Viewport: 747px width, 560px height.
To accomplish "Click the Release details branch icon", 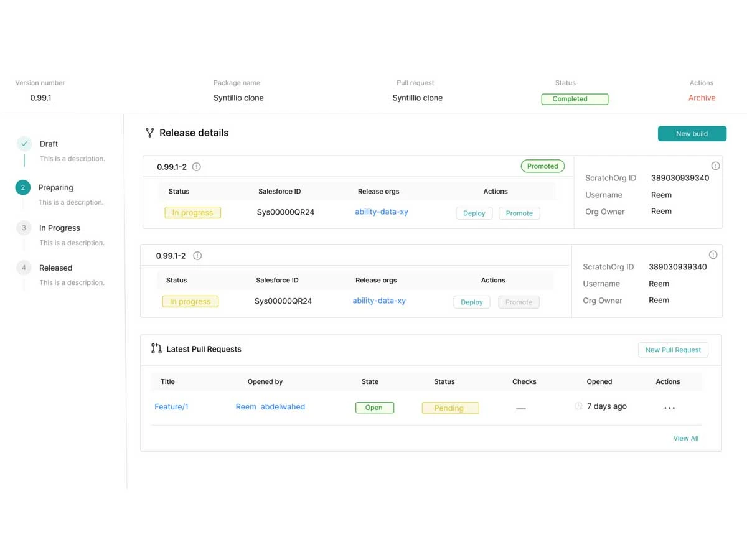I will [x=149, y=133].
